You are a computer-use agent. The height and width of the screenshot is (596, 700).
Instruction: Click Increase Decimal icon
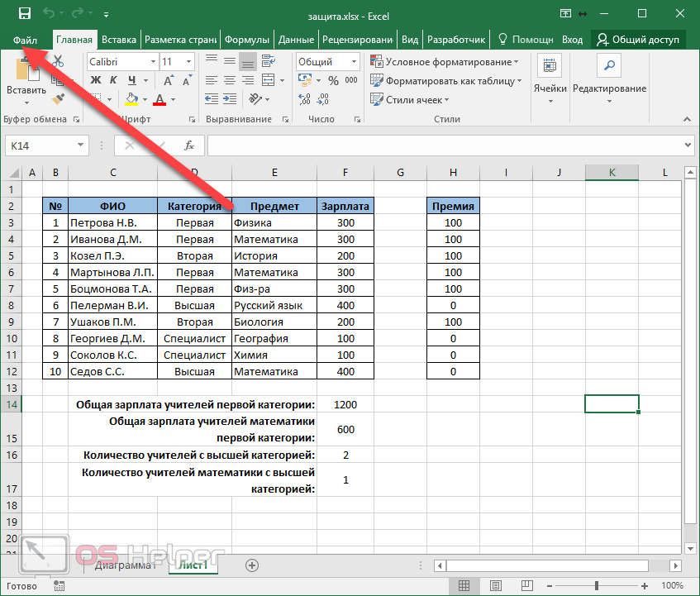point(304,99)
